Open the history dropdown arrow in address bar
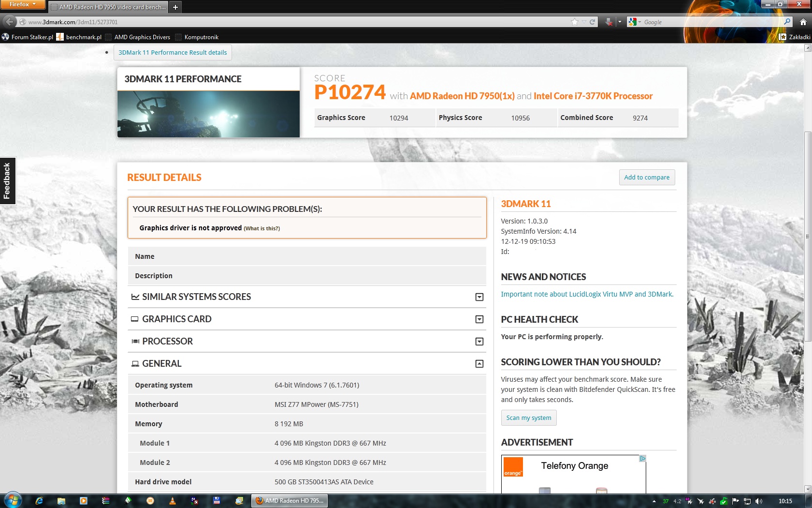The width and height of the screenshot is (812, 508). (584, 22)
